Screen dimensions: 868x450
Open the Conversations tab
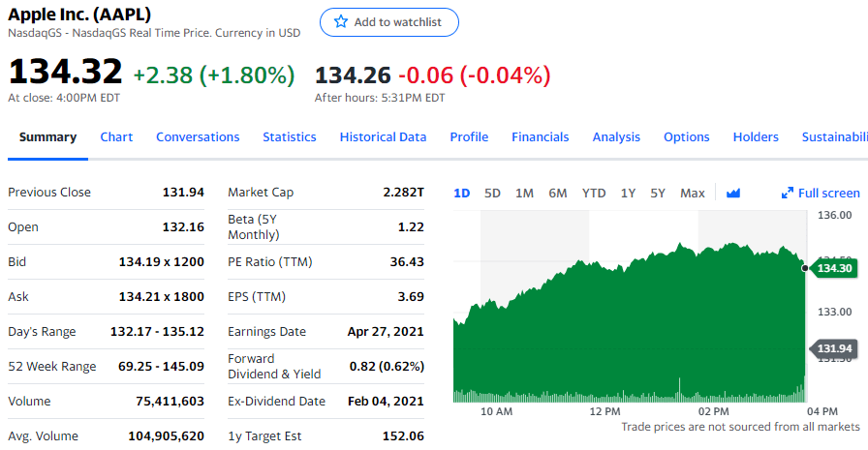(198, 137)
